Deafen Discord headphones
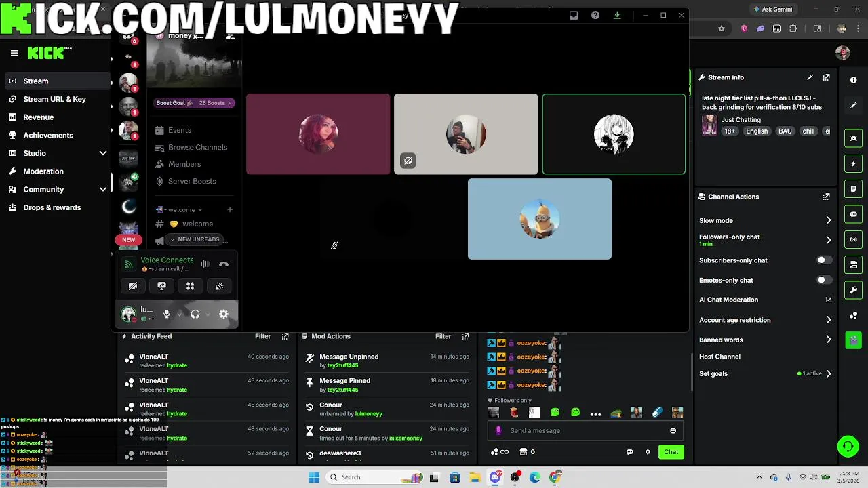 tap(195, 314)
